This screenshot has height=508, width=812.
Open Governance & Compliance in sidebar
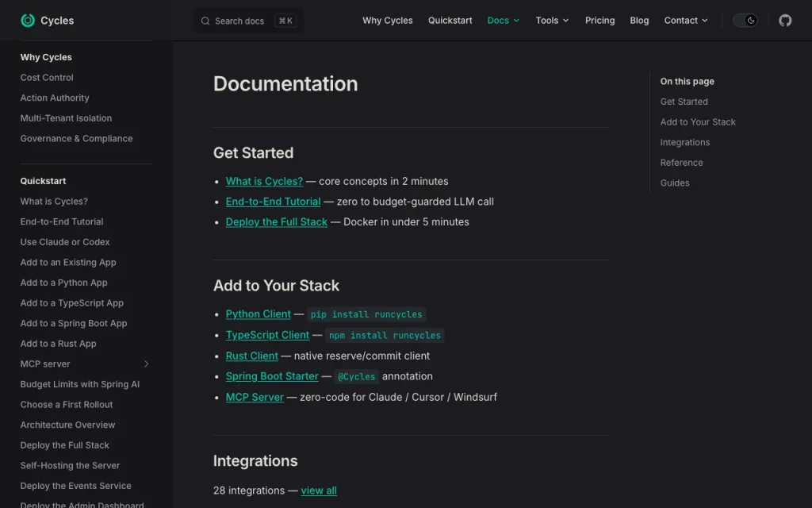[76, 138]
